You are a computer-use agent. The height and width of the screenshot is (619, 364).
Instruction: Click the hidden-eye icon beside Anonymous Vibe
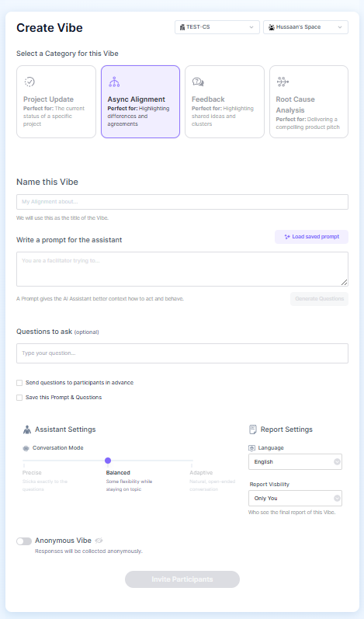[x=99, y=541]
